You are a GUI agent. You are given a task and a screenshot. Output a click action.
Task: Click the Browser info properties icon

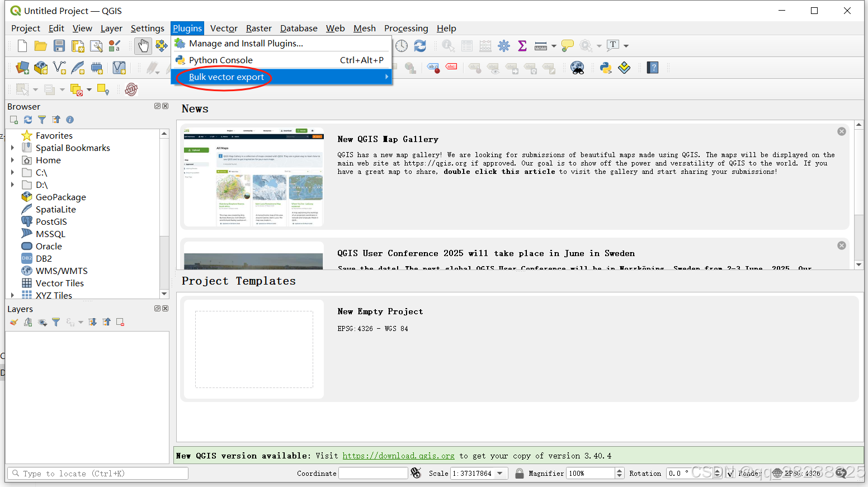click(70, 120)
